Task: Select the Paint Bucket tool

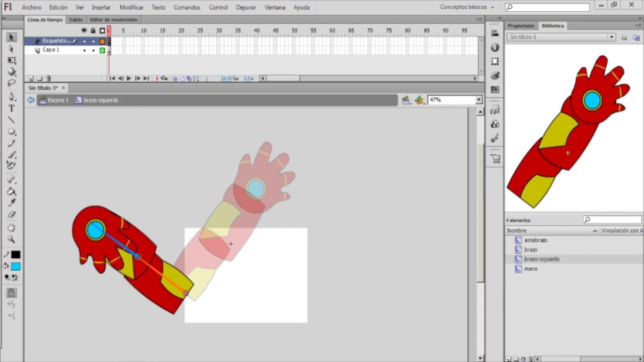Action: coord(11,191)
